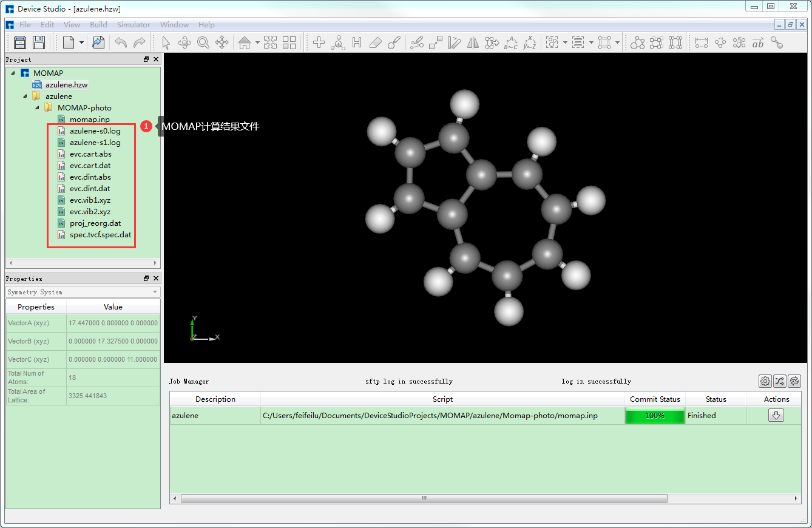
Task: Open the Build menu
Action: pyautogui.click(x=98, y=25)
